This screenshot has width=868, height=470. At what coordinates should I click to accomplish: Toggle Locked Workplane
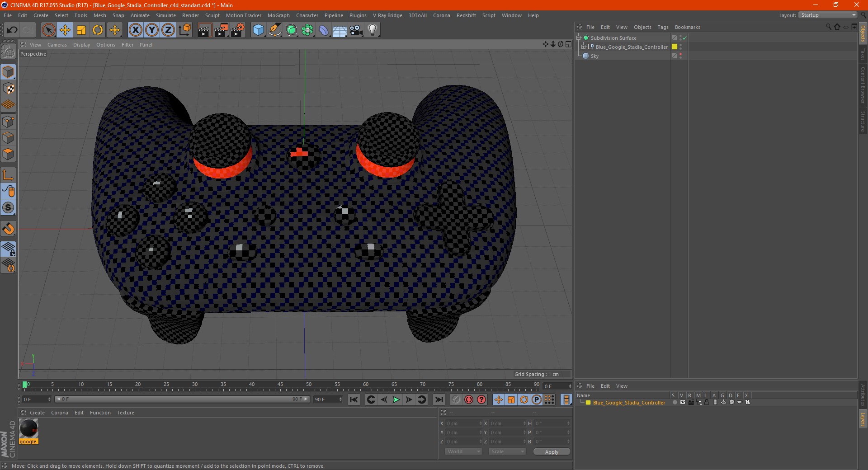(x=8, y=249)
